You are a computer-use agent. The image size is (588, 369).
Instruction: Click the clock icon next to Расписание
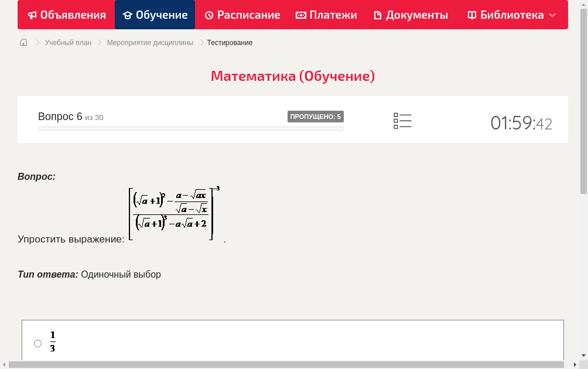209,15
